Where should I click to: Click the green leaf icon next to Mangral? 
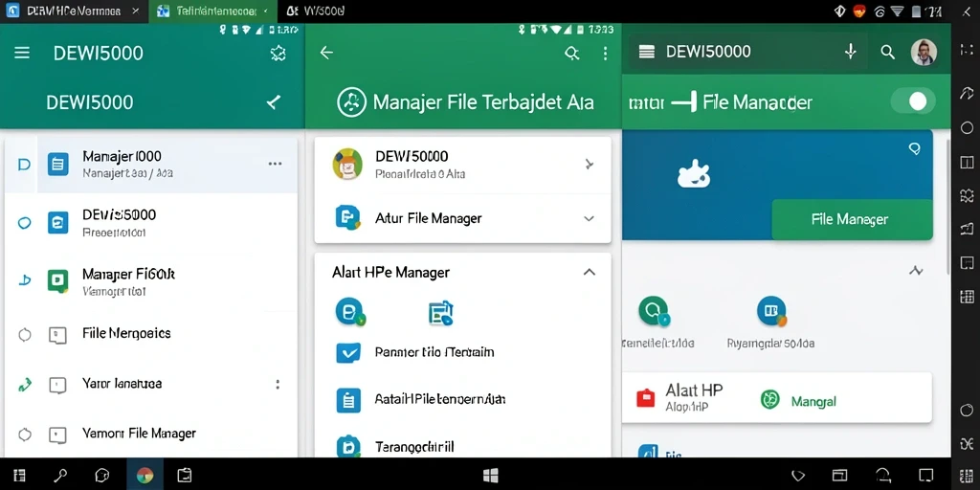click(770, 399)
